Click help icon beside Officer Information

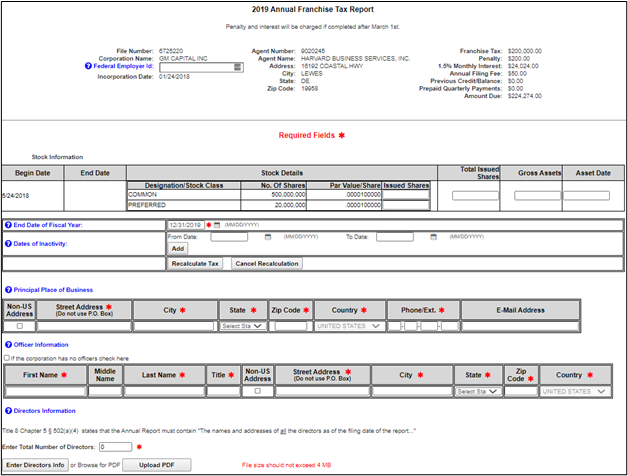tap(6, 345)
